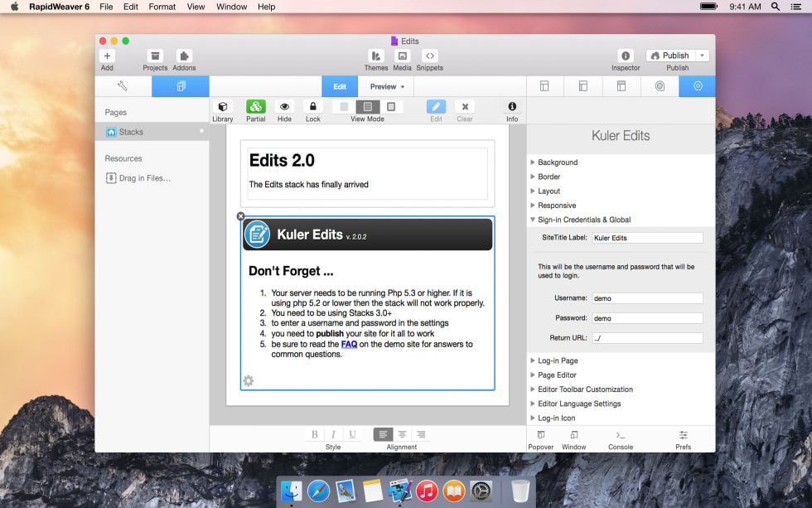Open the Inspector info icon
812x508 pixels.
(x=626, y=56)
